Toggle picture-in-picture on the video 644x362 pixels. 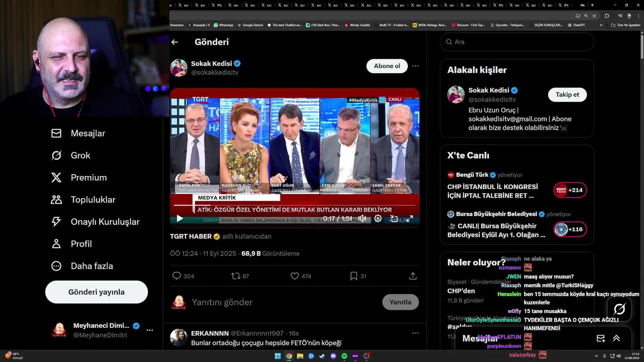click(x=394, y=219)
